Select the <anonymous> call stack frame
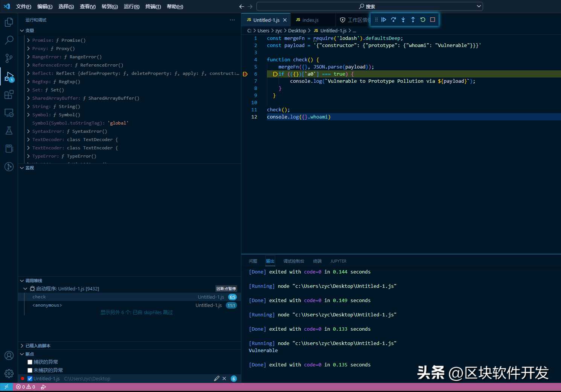 (130, 305)
